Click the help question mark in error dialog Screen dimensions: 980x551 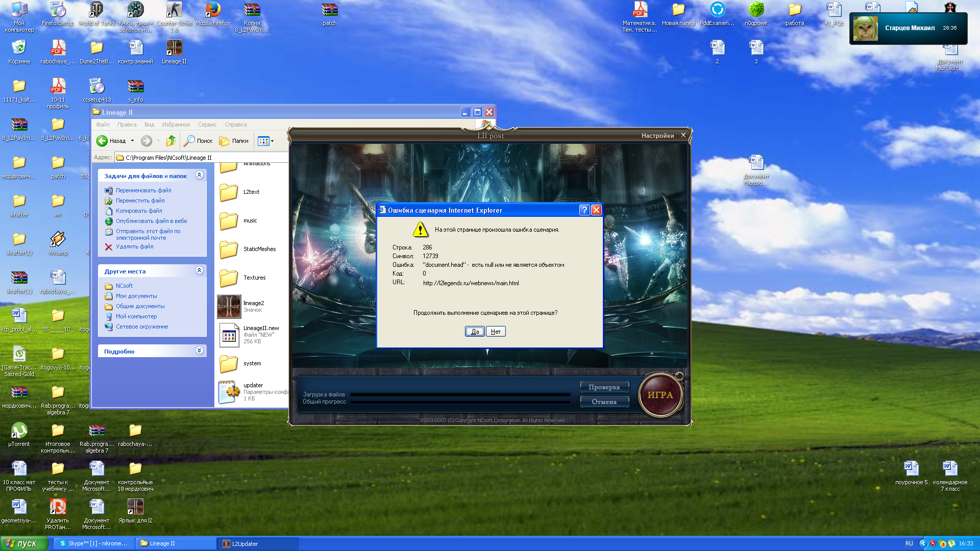point(584,210)
